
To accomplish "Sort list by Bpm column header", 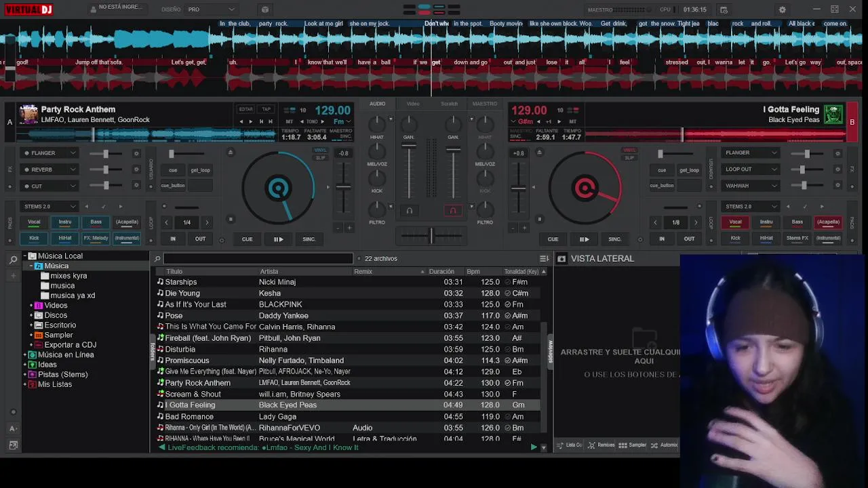I will (x=483, y=271).
